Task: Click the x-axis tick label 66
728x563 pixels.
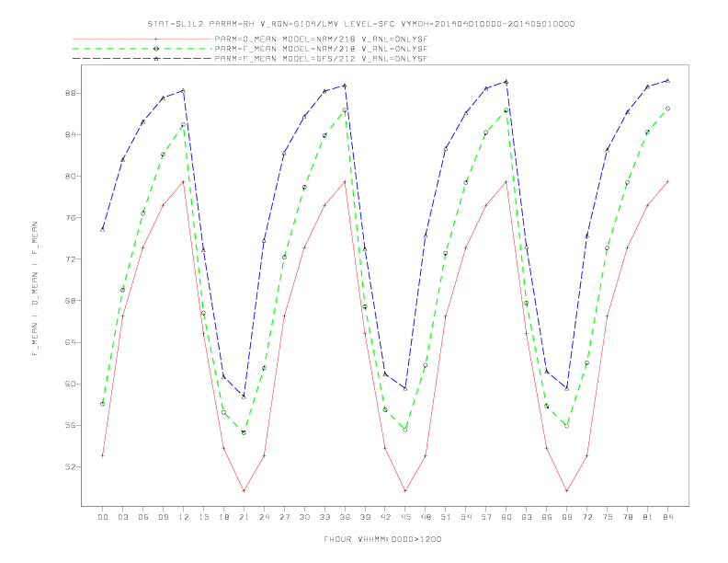Action: (x=547, y=517)
